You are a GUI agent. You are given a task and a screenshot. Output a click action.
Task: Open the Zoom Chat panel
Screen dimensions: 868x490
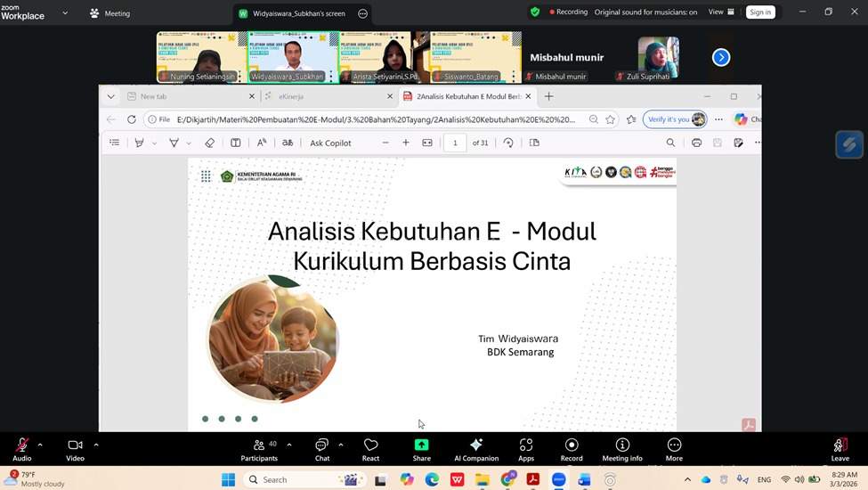coord(321,446)
